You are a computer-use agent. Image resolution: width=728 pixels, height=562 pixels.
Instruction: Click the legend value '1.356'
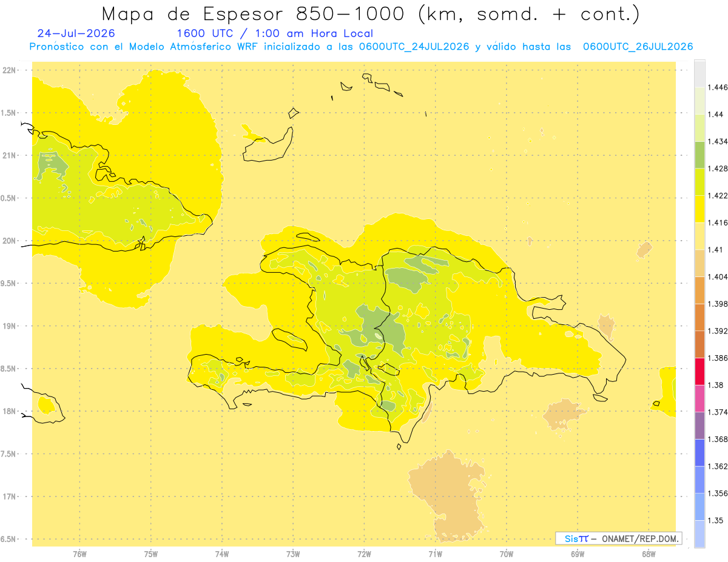pos(718,493)
